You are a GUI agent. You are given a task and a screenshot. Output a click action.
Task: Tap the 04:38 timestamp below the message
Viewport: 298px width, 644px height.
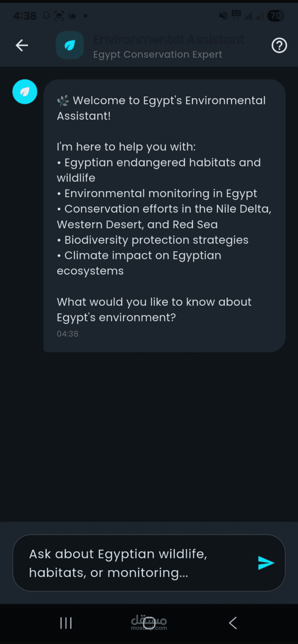(x=67, y=334)
